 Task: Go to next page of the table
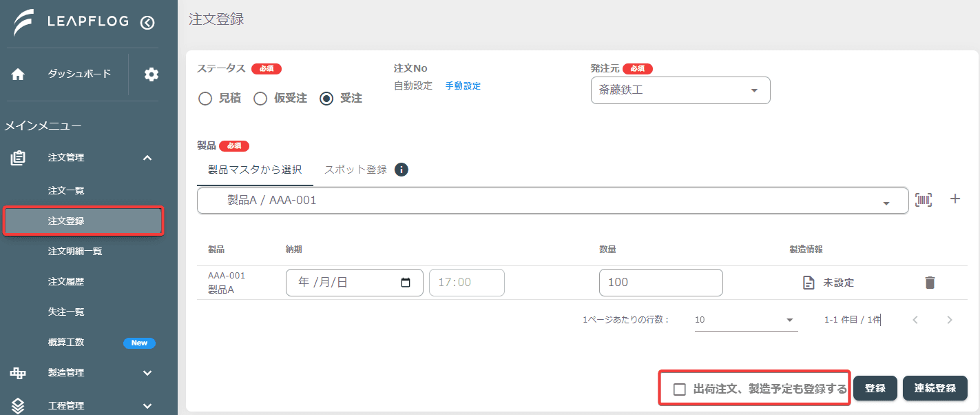coord(950,320)
